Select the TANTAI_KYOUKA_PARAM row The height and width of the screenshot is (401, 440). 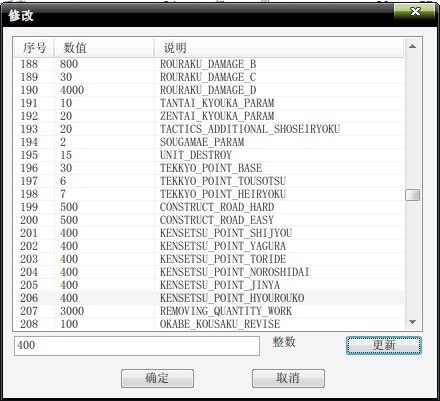click(x=209, y=103)
